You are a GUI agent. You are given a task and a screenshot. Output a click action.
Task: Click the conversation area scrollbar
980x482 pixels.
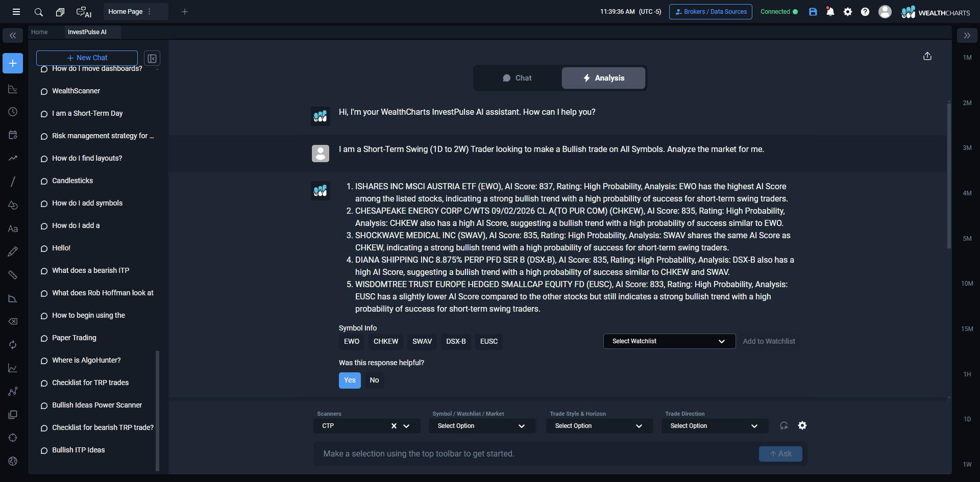point(949,176)
